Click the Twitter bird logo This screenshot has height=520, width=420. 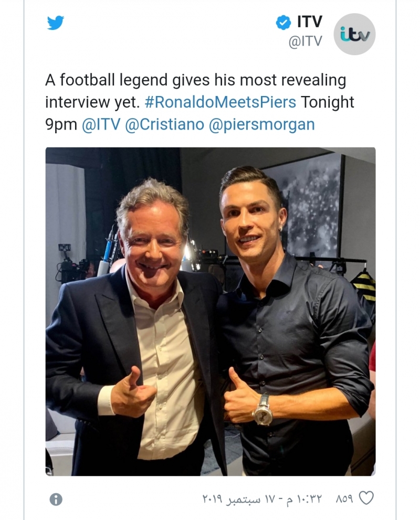(55, 24)
